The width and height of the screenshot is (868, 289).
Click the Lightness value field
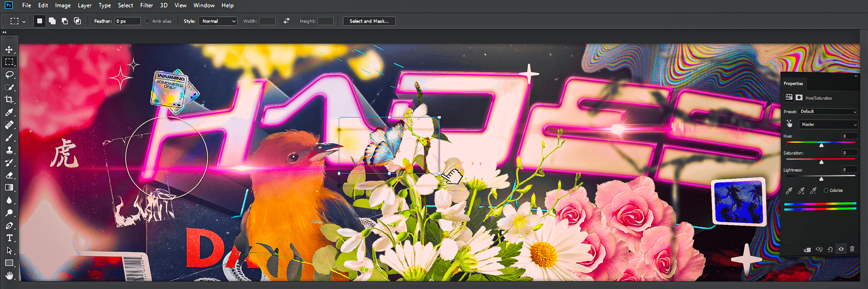[849, 170]
